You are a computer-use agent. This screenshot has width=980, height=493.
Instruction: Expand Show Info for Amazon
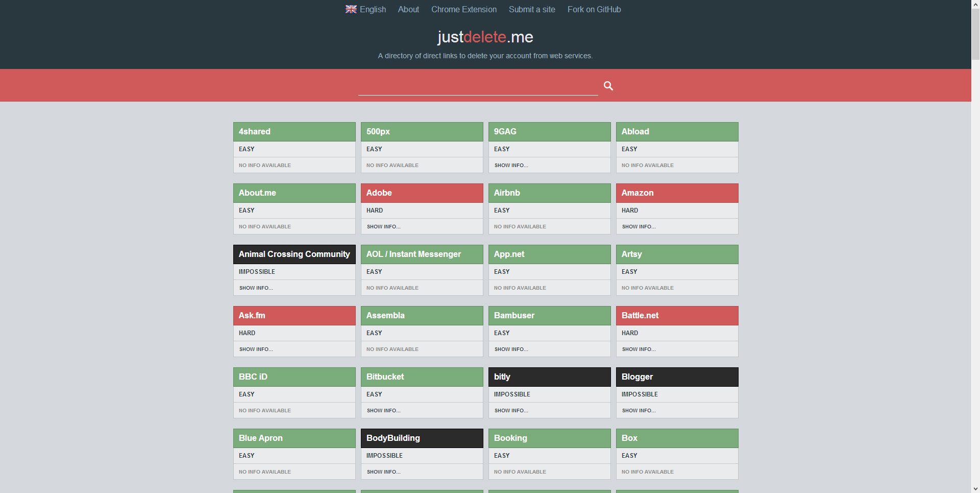click(639, 227)
